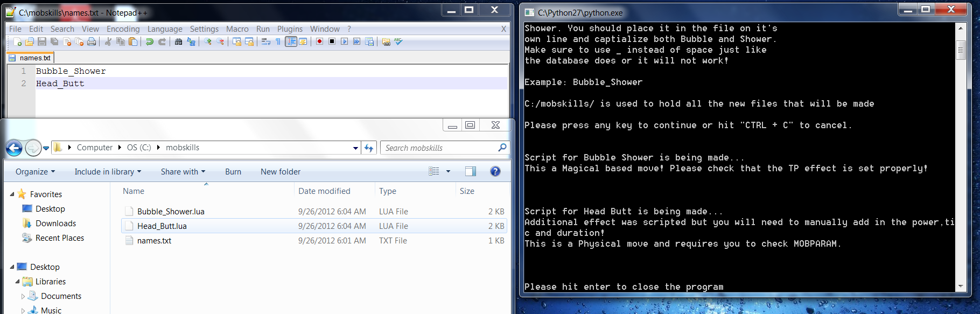Toggle Show All Characters pilcrow icon
Viewport: 980px width, 314px height.
coord(278,41)
